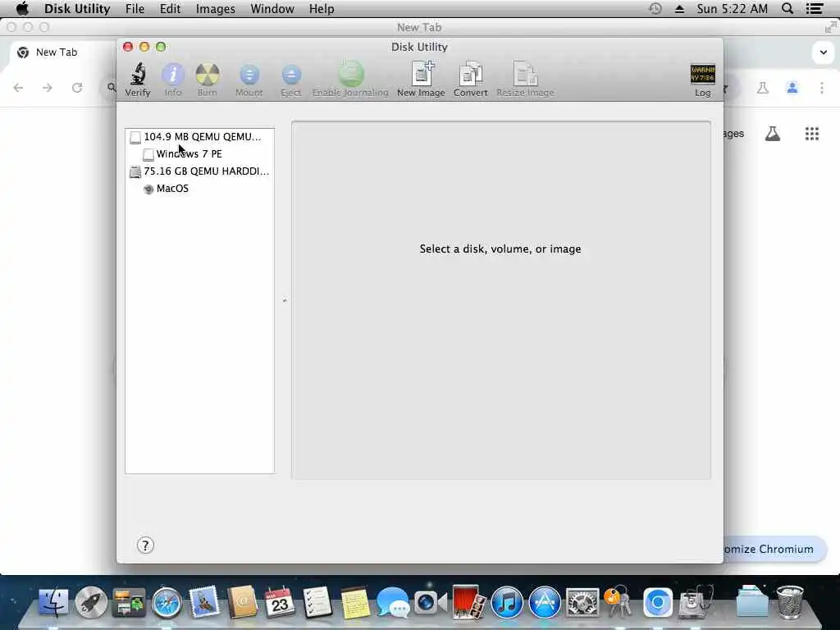Select the New Tab tab in Chromium

click(x=57, y=52)
